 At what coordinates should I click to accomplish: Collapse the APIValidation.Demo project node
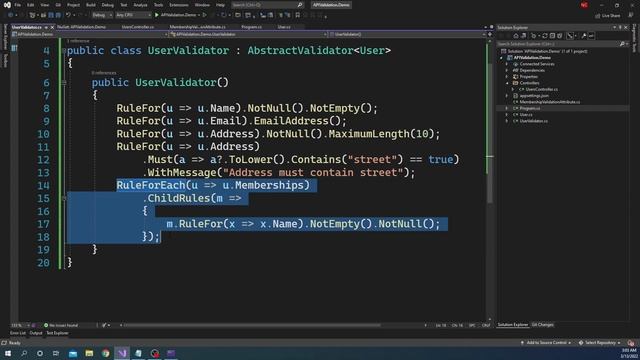[x=502, y=58]
